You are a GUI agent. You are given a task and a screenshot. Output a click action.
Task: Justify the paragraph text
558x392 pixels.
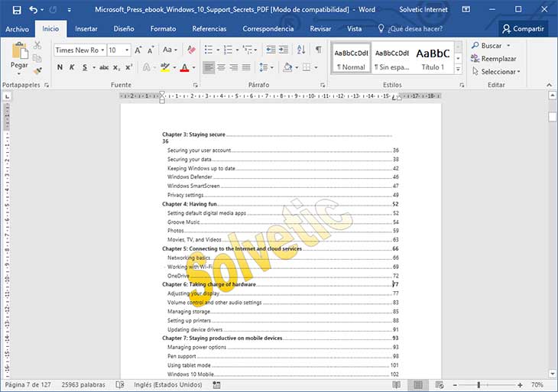point(246,67)
